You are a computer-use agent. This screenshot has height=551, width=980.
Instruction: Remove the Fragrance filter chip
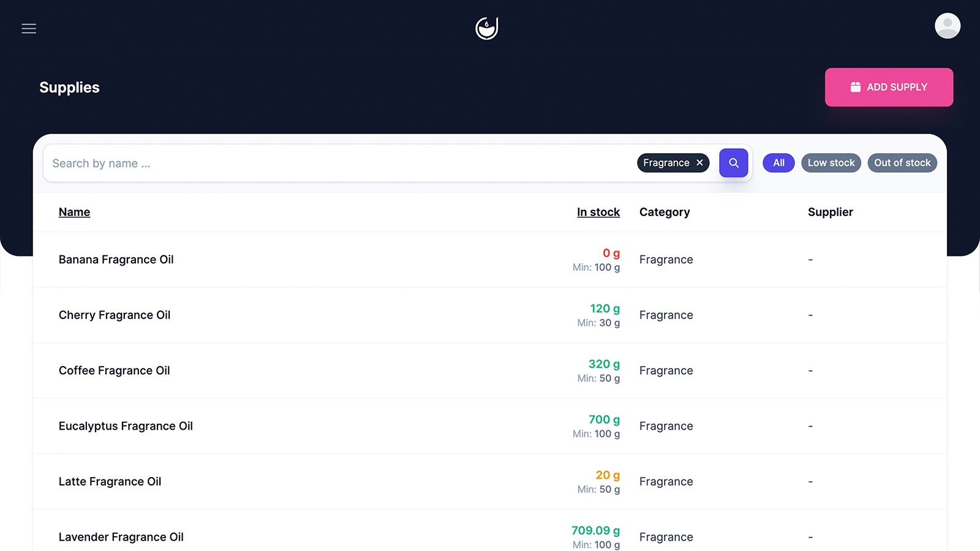tap(699, 163)
